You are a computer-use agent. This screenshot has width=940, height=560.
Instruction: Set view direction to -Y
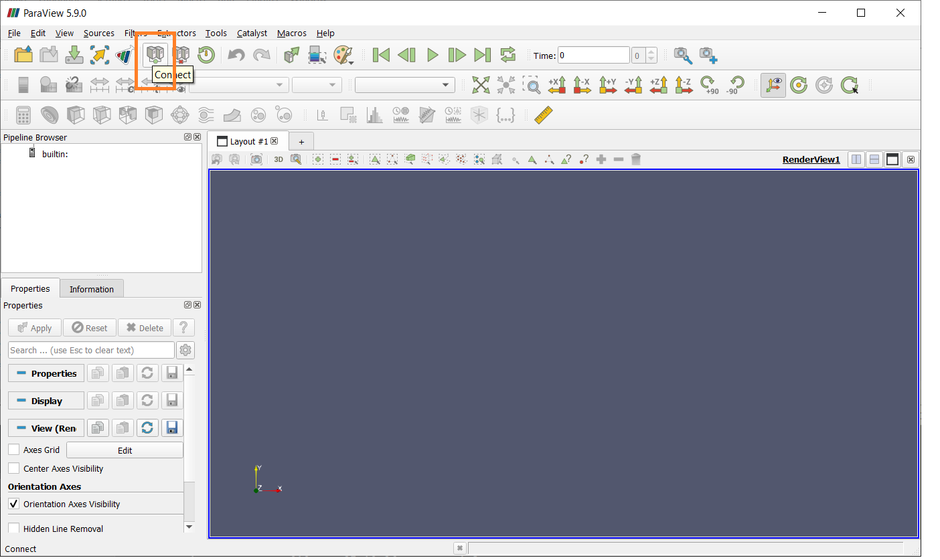coord(633,85)
